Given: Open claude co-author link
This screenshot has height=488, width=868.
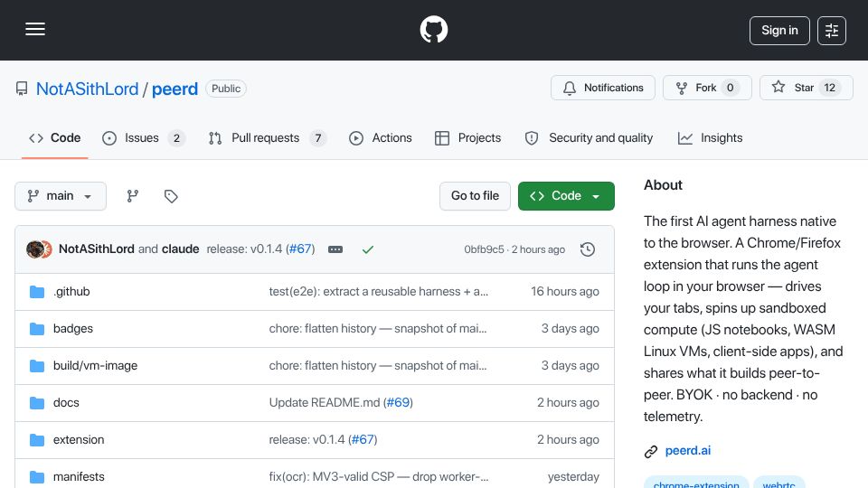Looking at the screenshot, I should pos(181,249).
